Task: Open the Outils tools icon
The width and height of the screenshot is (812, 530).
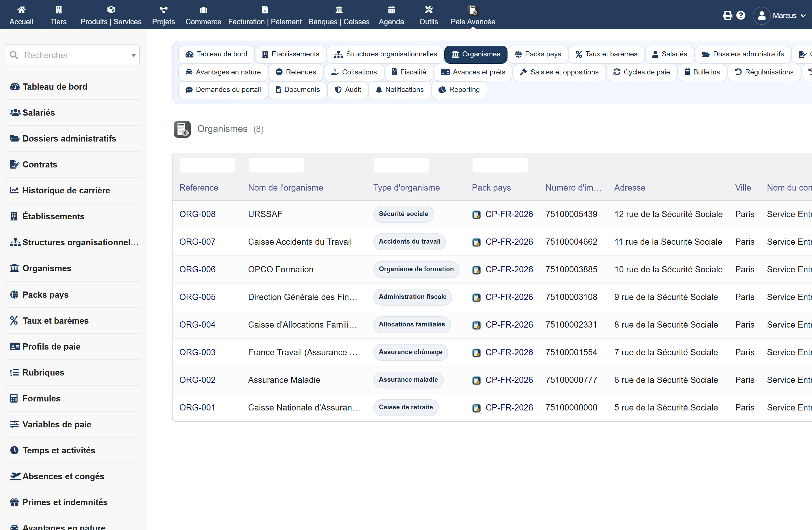Action: tap(429, 10)
